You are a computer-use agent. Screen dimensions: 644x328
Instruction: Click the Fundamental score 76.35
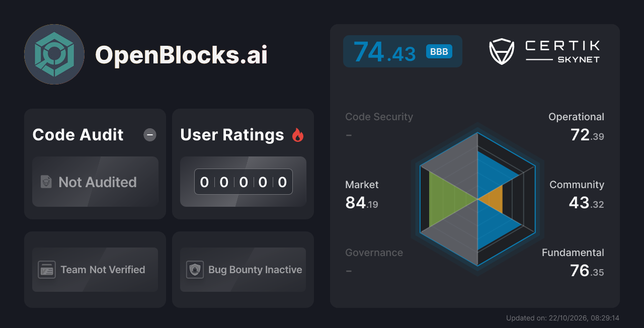(x=587, y=271)
